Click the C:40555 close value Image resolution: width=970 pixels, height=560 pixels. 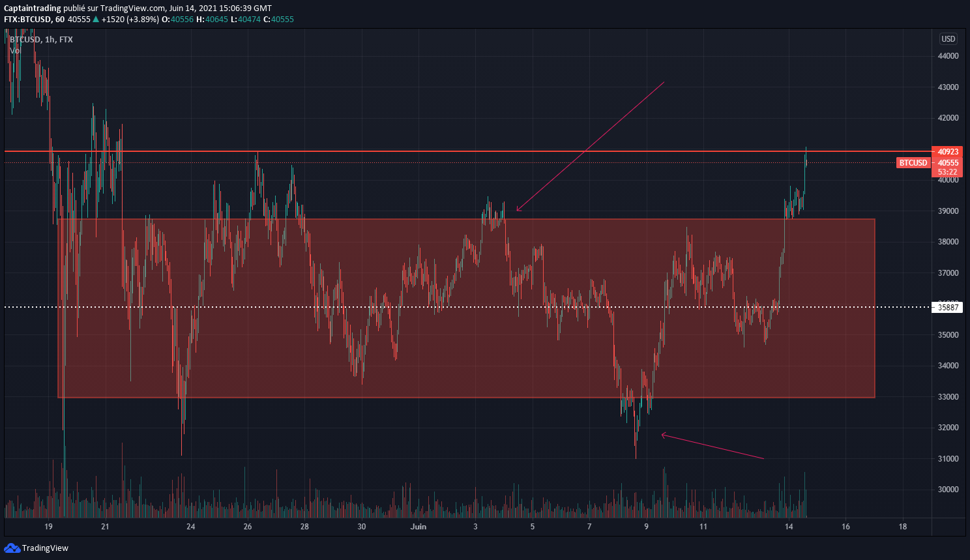[278, 20]
